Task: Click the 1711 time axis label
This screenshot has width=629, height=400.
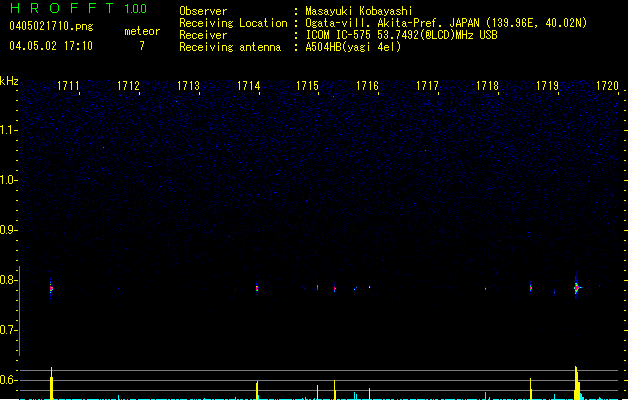Action: (68, 86)
